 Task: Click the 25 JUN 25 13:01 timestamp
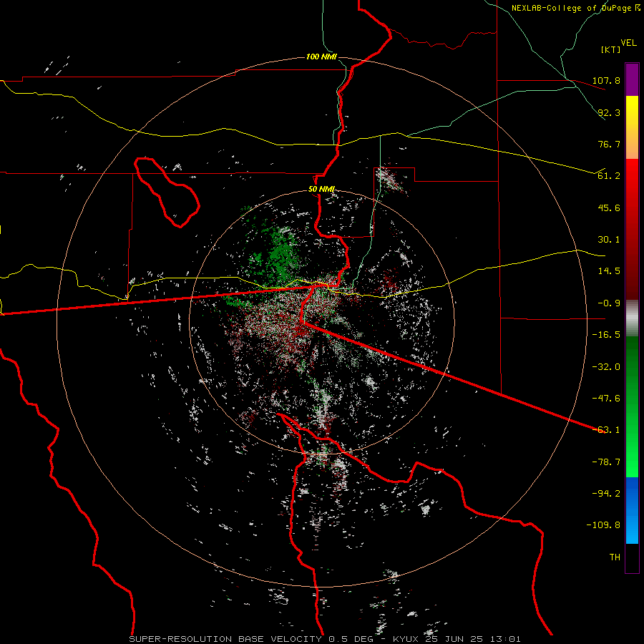tap(474, 639)
